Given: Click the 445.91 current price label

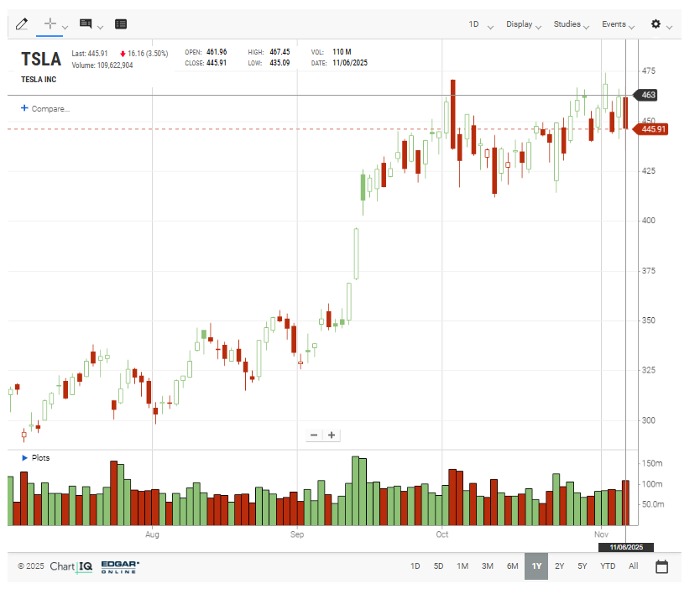Looking at the screenshot, I should 652,129.
